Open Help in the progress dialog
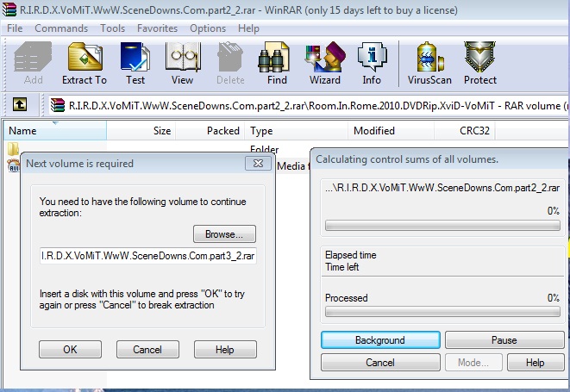 pos(536,363)
